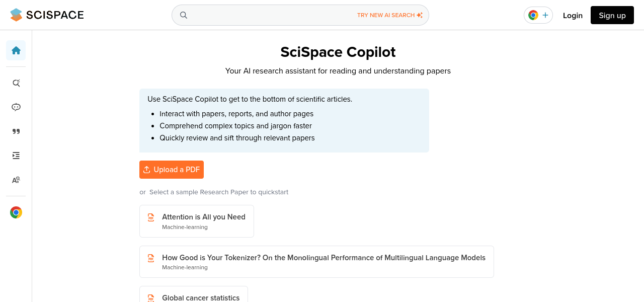The width and height of the screenshot is (644, 302).
Task: Click the SciSpace logo
Action: click(x=47, y=15)
